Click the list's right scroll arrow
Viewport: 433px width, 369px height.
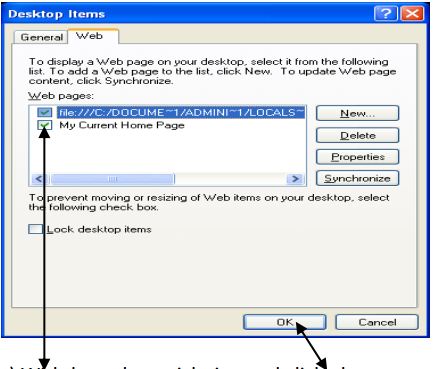click(x=295, y=179)
